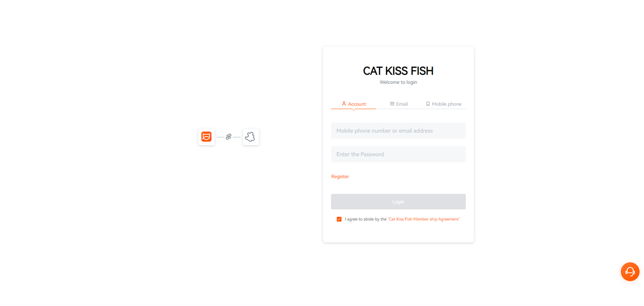Focus the mobile number or email field
644x306 pixels.
click(398, 131)
